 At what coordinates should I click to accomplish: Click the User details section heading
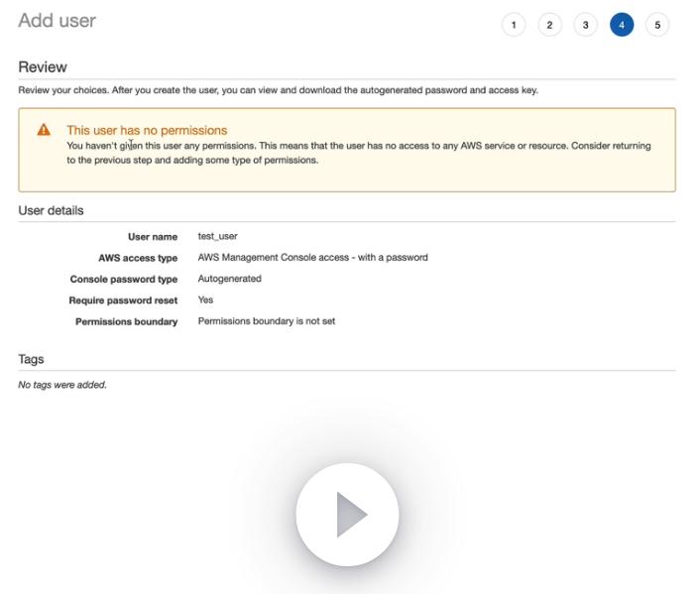(51, 210)
